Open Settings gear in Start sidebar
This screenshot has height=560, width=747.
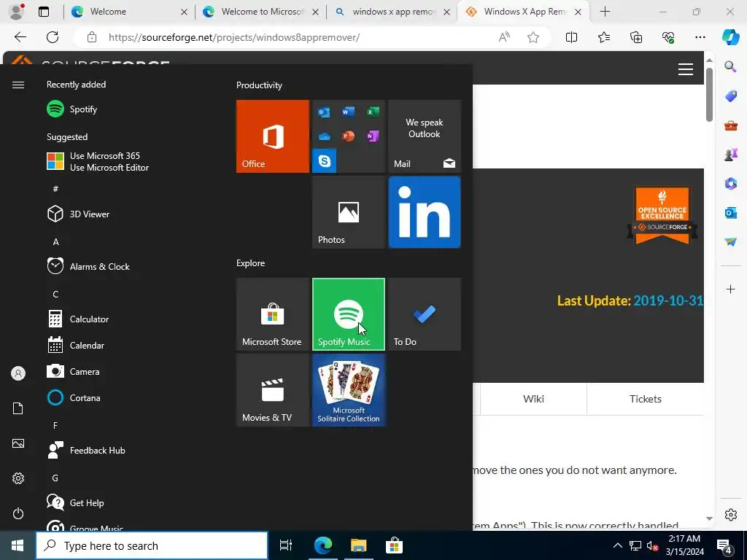[18, 478]
